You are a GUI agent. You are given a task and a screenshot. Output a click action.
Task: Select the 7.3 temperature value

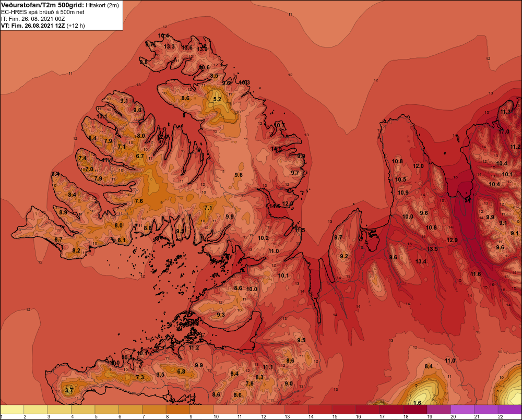tap(140, 377)
